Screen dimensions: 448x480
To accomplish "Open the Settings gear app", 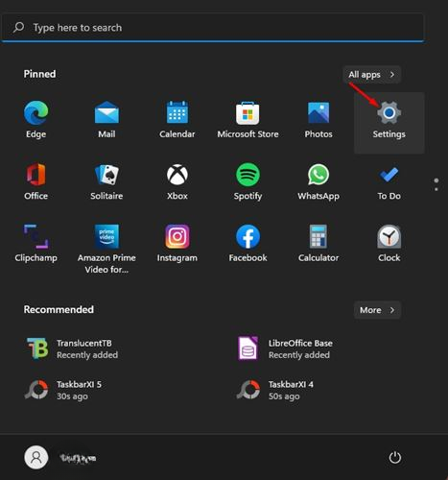I will [x=389, y=123].
